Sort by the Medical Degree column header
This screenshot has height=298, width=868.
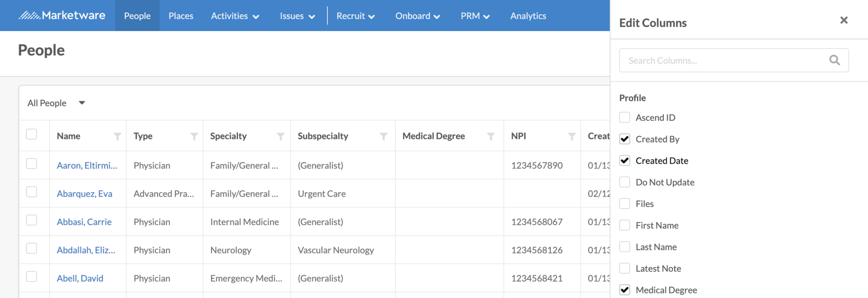click(x=434, y=136)
